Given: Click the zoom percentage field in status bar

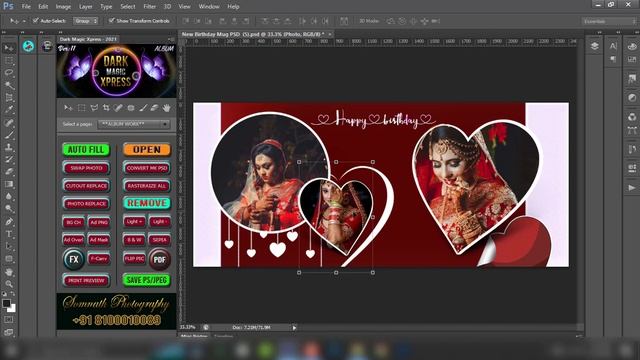Looking at the screenshot, I should click(188, 327).
